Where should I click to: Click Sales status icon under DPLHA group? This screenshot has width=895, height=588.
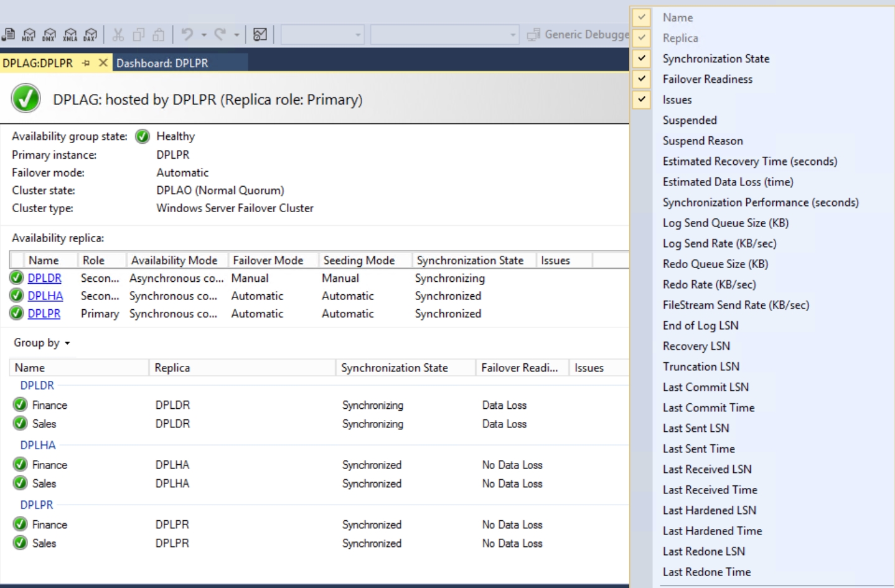point(21,483)
